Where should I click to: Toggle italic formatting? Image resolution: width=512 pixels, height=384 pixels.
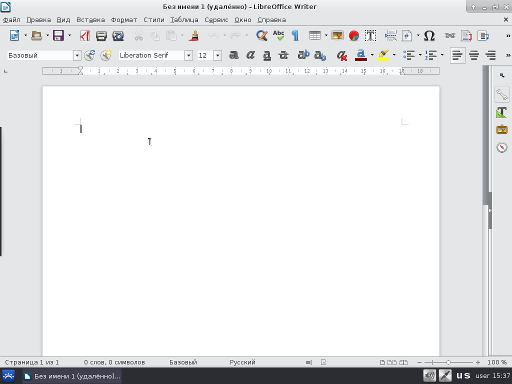250,55
